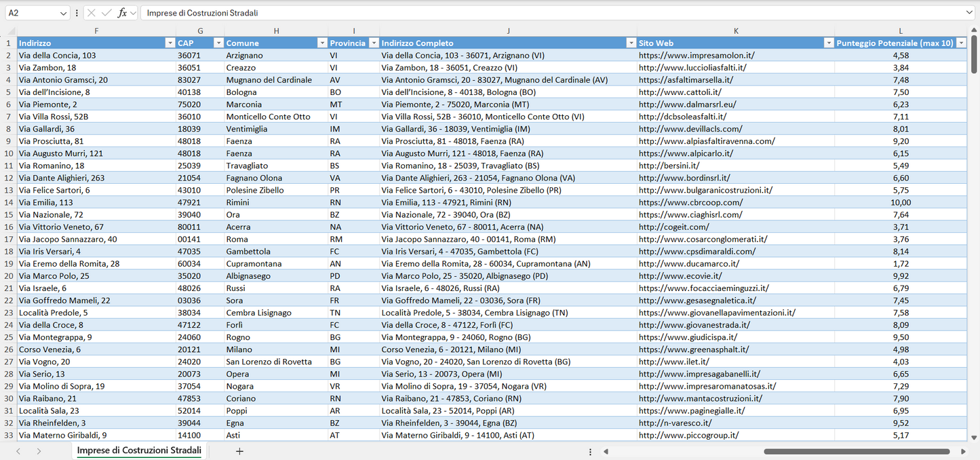Viewport: 980px width, 460px height.
Task: Click the horizontal scrollbar thumb
Action: click(x=856, y=451)
